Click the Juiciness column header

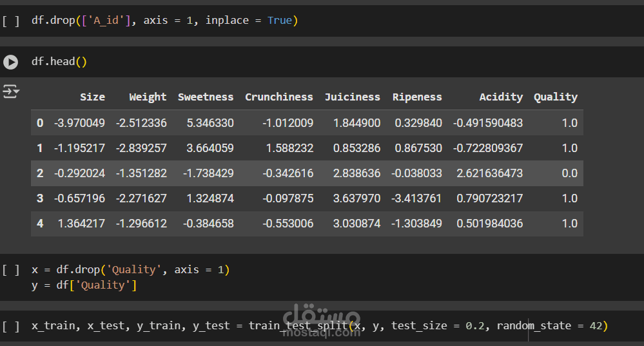pos(353,97)
